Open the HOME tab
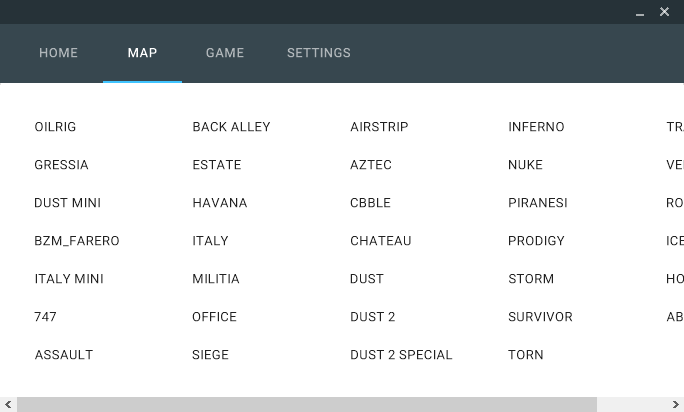This screenshot has height=412, width=684. pyautogui.click(x=58, y=53)
